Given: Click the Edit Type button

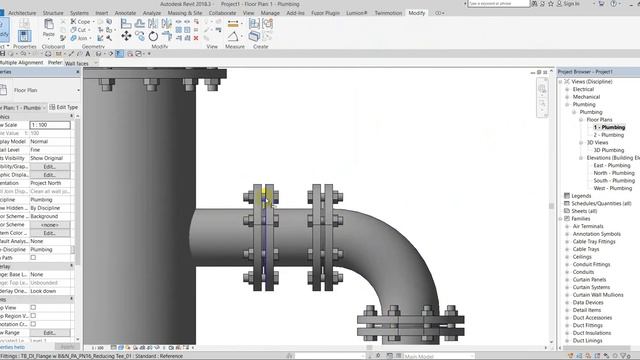Looking at the screenshot, I should (x=64, y=107).
